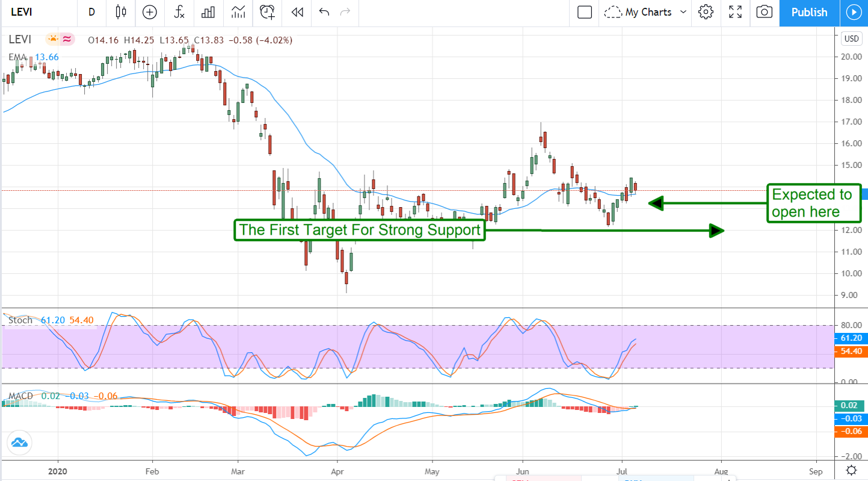Click the close price C13.83
868x481 pixels.
point(210,40)
